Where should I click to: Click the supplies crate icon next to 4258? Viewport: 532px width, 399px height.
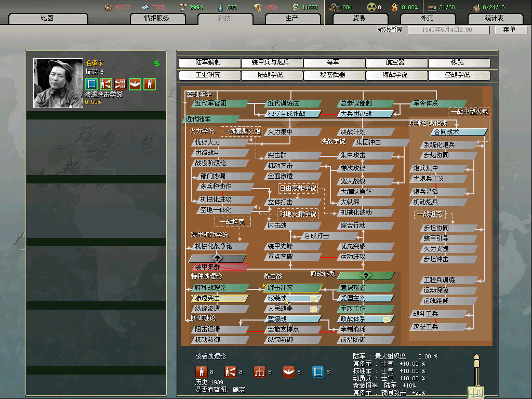pyautogui.click(x=258, y=7)
